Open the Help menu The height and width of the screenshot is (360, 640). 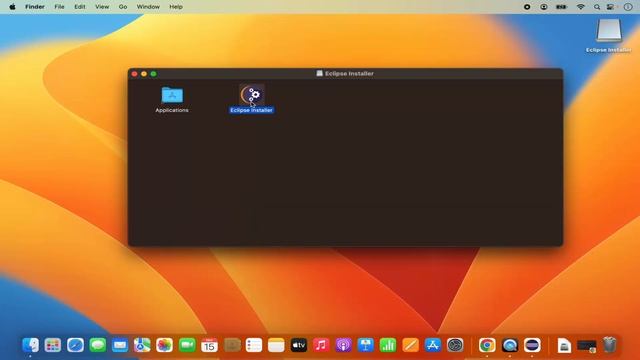click(176, 7)
